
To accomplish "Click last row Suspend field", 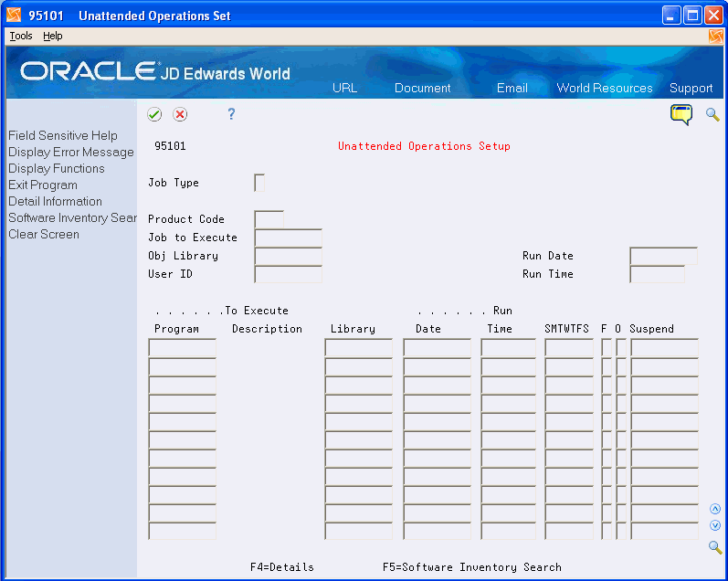I will tap(664, 531).
